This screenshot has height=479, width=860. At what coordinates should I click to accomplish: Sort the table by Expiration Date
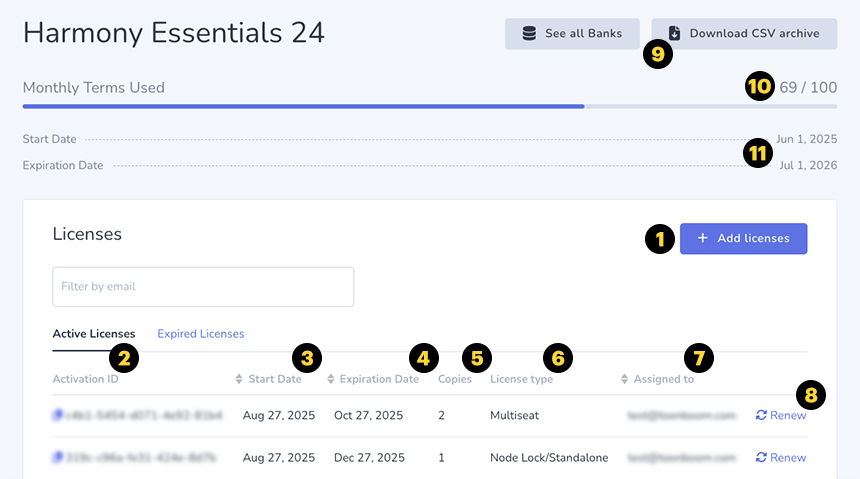(x=331, y=380)
